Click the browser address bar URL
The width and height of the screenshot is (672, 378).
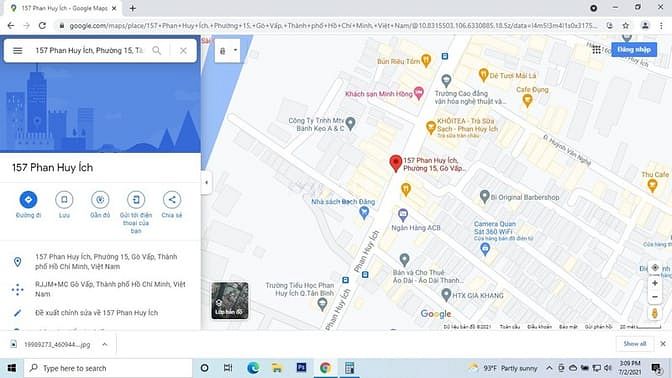[x=333, y=26]
